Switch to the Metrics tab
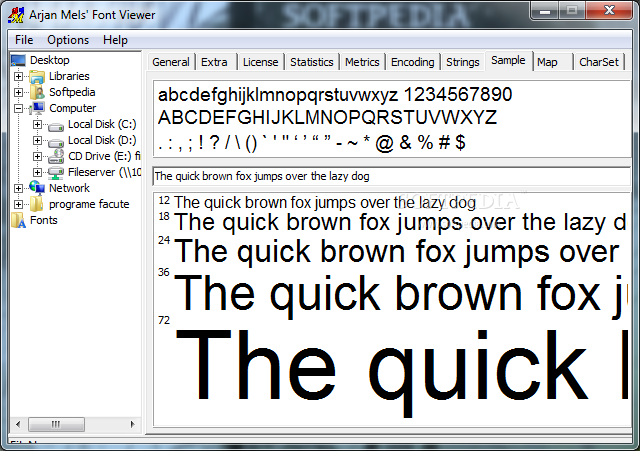The width and height of the screenshot is (640, 451). click(x=362, y=62)
